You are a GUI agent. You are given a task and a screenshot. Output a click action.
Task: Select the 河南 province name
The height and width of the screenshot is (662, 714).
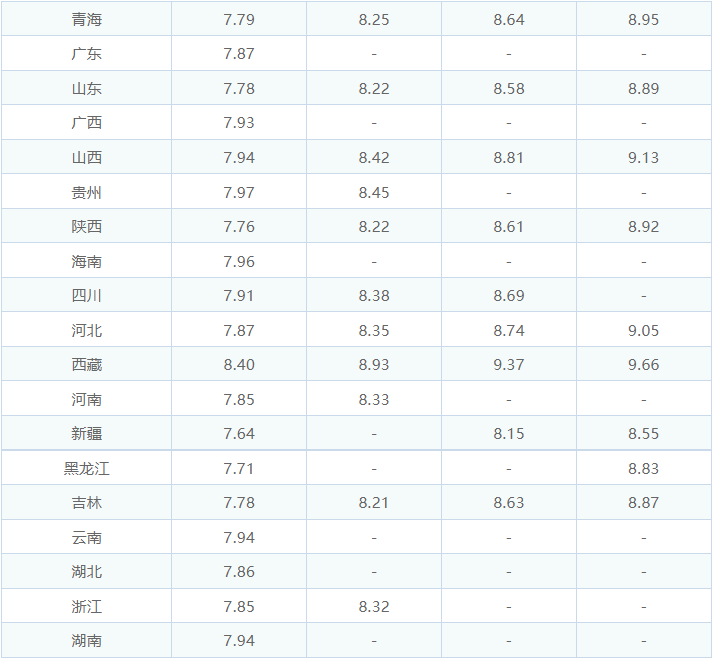pos(87,400)
